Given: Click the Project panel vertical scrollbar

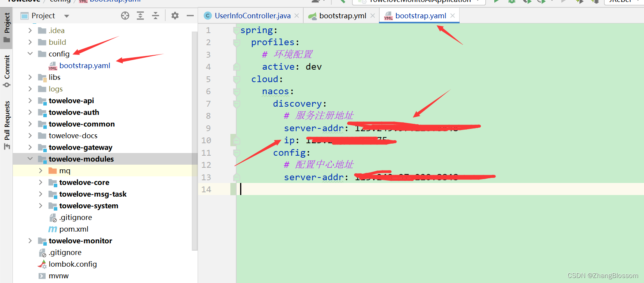Looking at the screenshot, I should pos(195,140).
